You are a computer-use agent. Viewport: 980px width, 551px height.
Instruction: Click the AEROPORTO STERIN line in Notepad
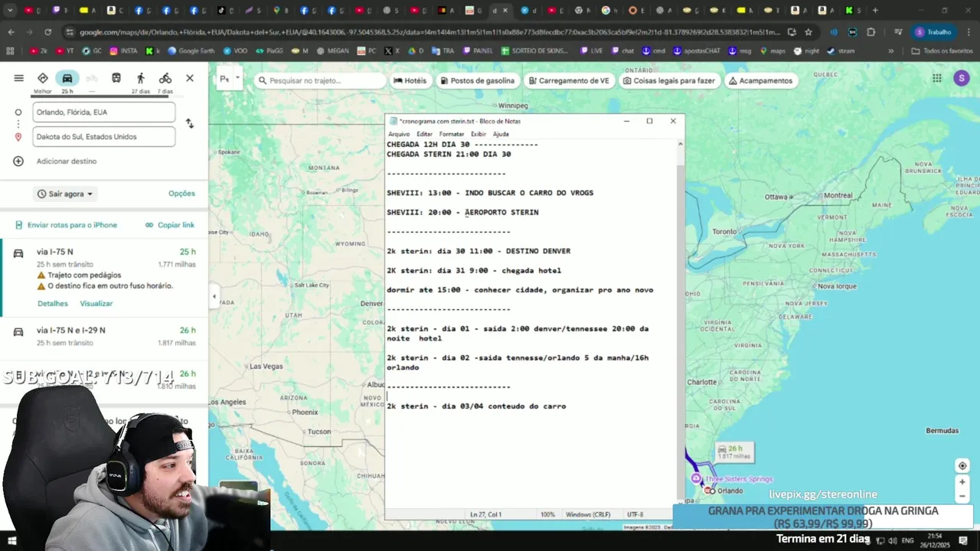tap(462, 213)
